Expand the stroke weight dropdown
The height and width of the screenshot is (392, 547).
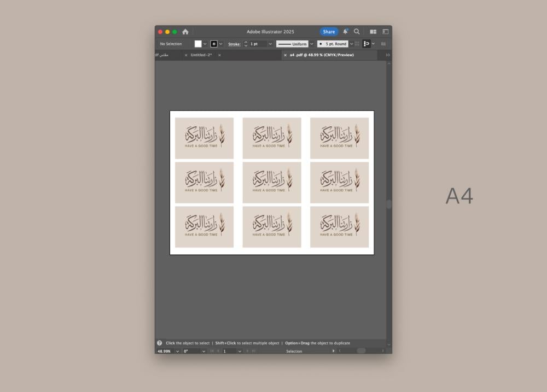pyautogui.click(x=270, y=44)
